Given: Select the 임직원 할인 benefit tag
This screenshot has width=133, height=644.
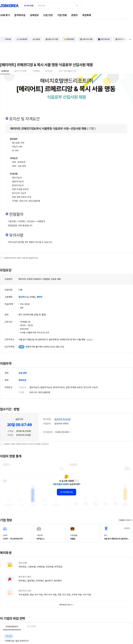Looking at the screenshot, I should (x=69, y=39).
